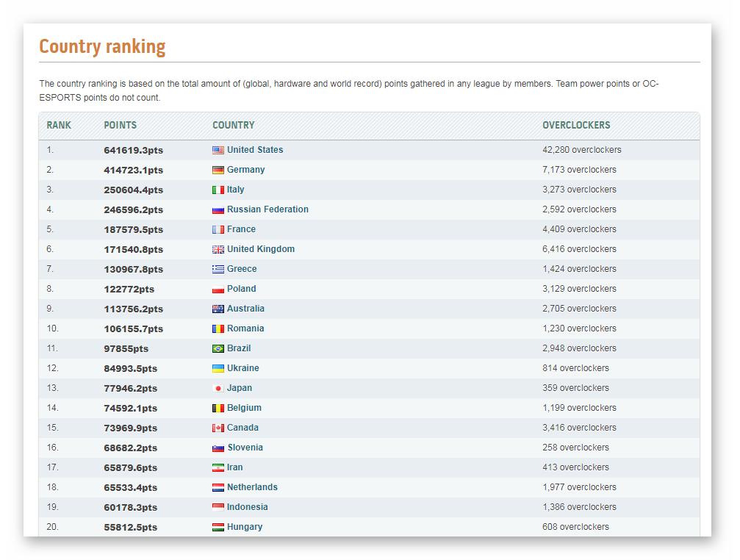Screen dimensions: 740x560
Task: Click the Brazil flag icon
Action: pyautogui.click(x=218, y=348)
